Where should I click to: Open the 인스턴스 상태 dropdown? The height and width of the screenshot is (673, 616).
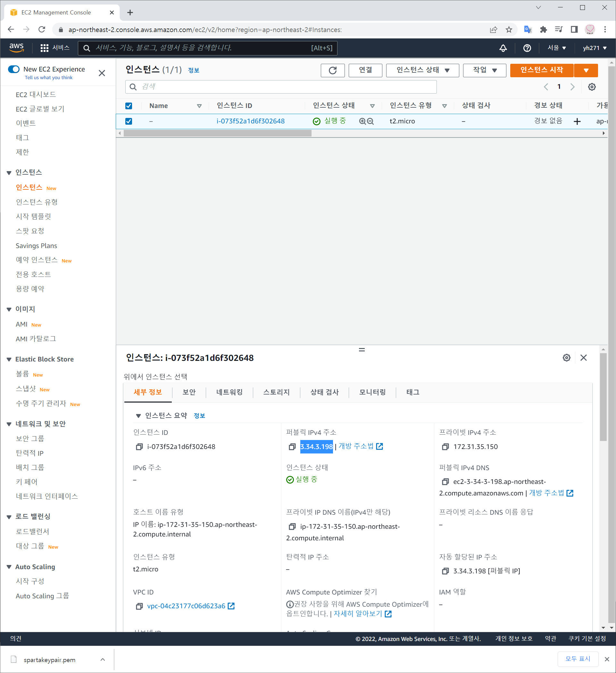422,70
